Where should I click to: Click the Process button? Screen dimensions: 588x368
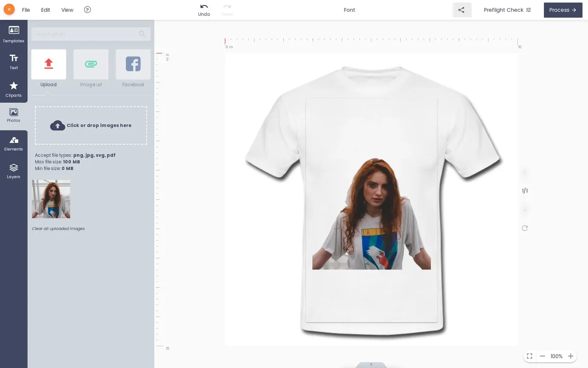(x=563, y=10)
